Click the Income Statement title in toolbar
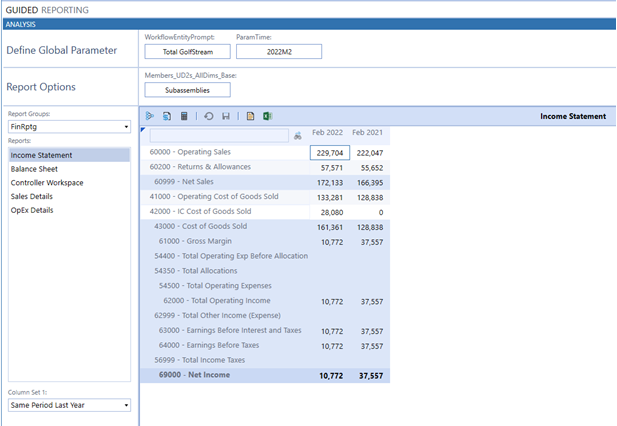 573,116
